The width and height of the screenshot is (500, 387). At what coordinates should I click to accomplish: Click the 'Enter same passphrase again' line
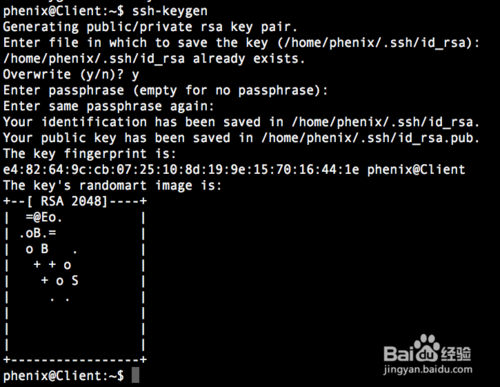point(108,107)
